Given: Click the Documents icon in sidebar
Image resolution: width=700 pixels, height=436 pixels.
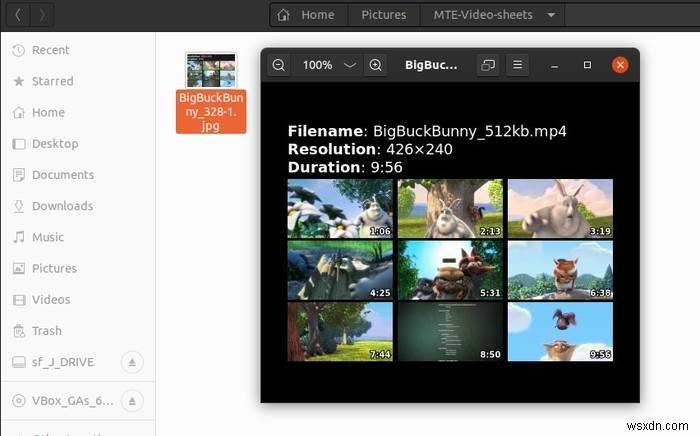Looking at the screenshot, I should click(x=19, y=175).
